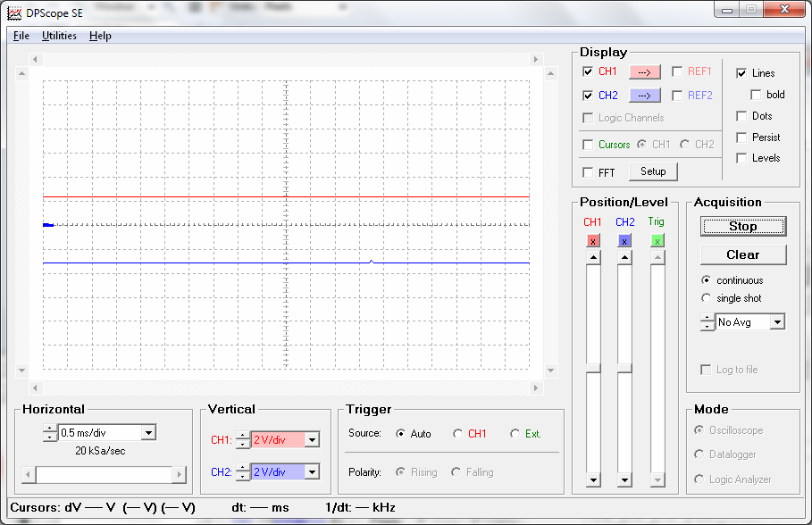Viewport: 812px width, 525px height.
Task: Click the 20 kSa/sec sample rate text
Action: tap(100, 451)
